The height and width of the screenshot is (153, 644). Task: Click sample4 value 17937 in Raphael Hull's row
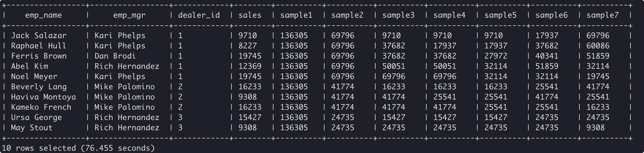(445, 46)
